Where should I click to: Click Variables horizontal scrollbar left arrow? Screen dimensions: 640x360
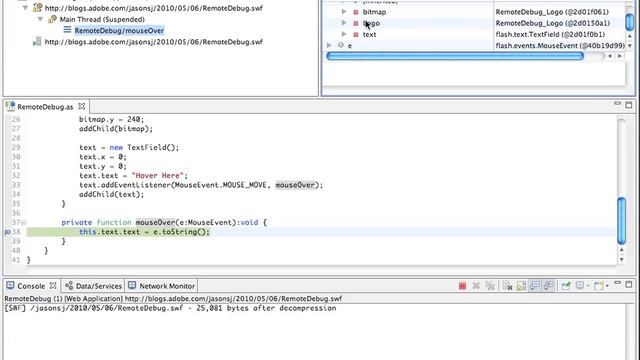[610, 56]
